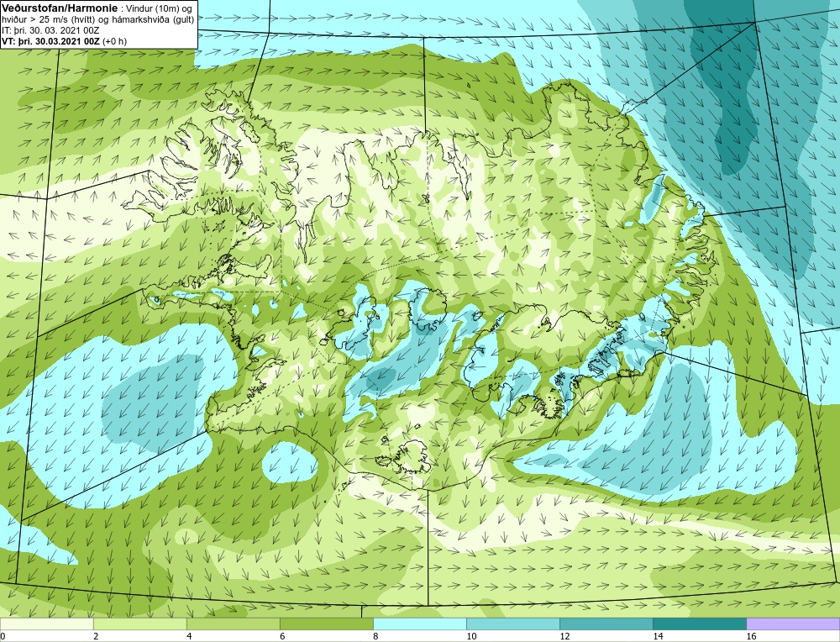
Task: Click the 8–10 m/s light cyan legend swatch
Action: tap(419, 624)
